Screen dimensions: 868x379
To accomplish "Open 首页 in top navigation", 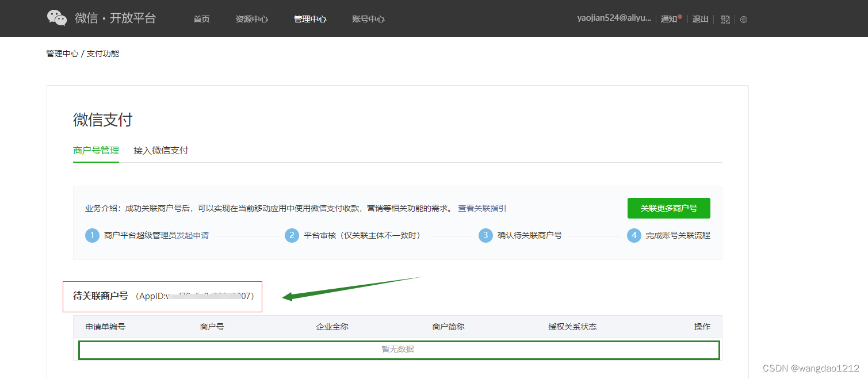I will pos(201,19).
